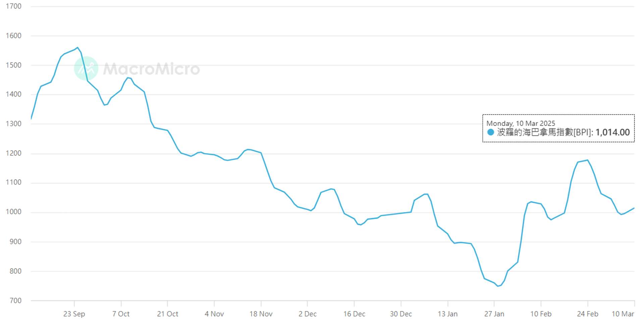This screenshot has height=324, width=644.
Task: Click the 21 Oct x-axis label
Action: (x=168, y=314)
